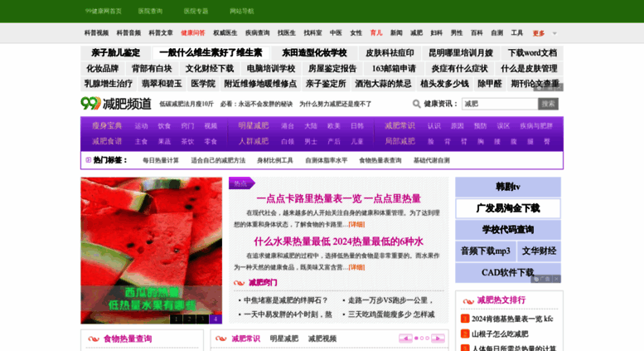Open the 下载word文档 ad link

tap(532, 53)
